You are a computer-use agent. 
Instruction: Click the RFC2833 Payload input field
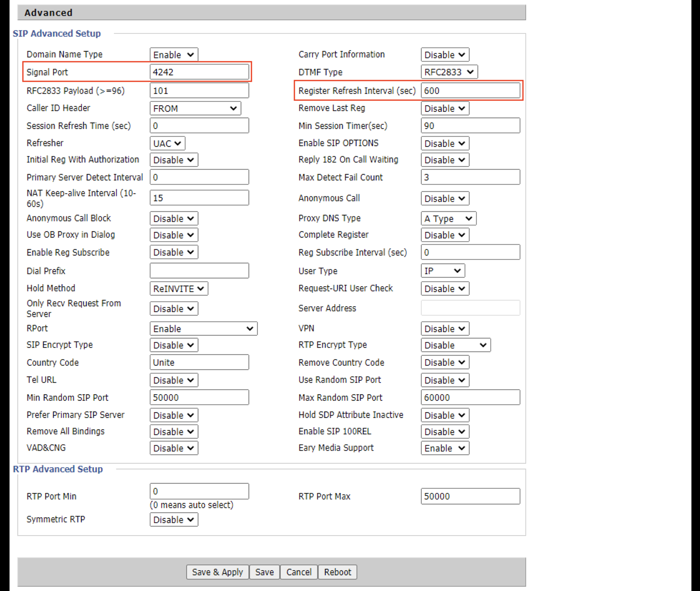click(x=200, y=90)
